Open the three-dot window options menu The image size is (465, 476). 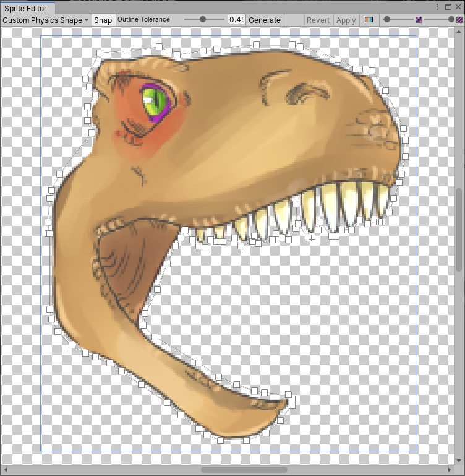tap(438, 7)
